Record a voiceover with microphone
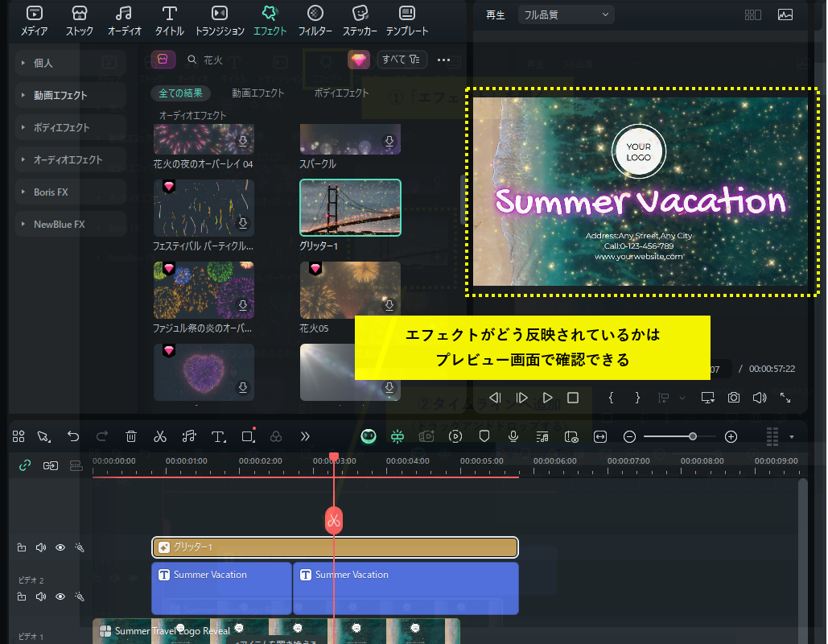Image resolution: width=828 pixels, height=644 pixels. 513,436
